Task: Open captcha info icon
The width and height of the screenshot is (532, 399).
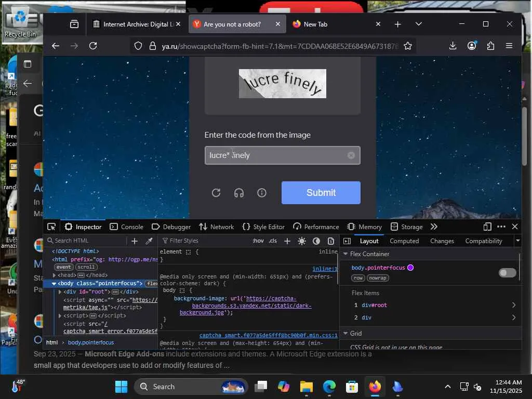Action: click(x=262, y=193)
